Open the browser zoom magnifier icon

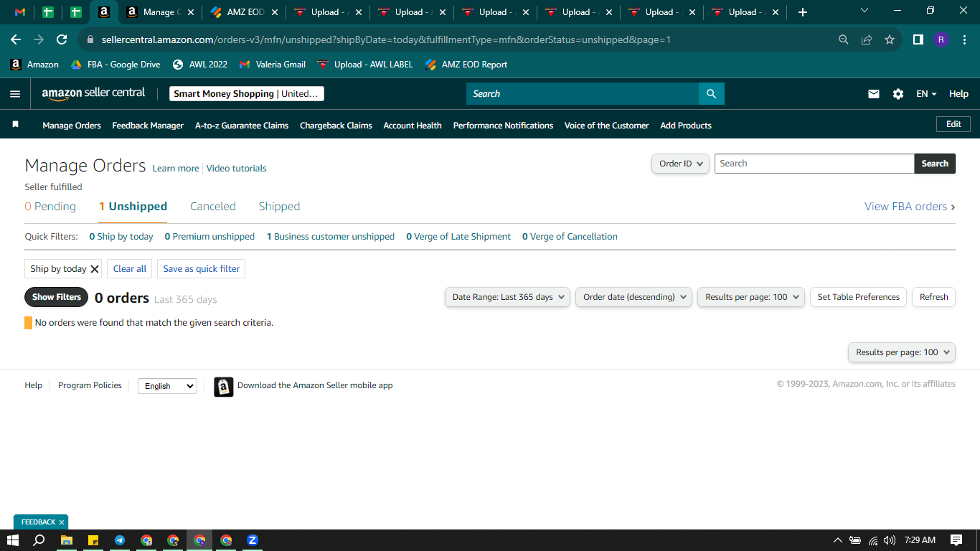click(844, 39)
